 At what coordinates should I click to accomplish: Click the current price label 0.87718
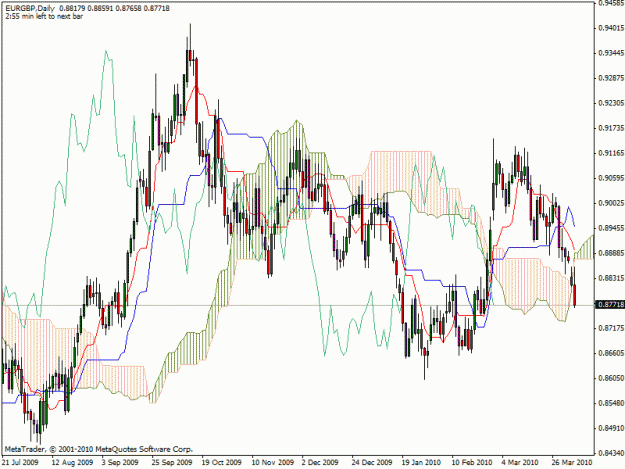point(611,305)
